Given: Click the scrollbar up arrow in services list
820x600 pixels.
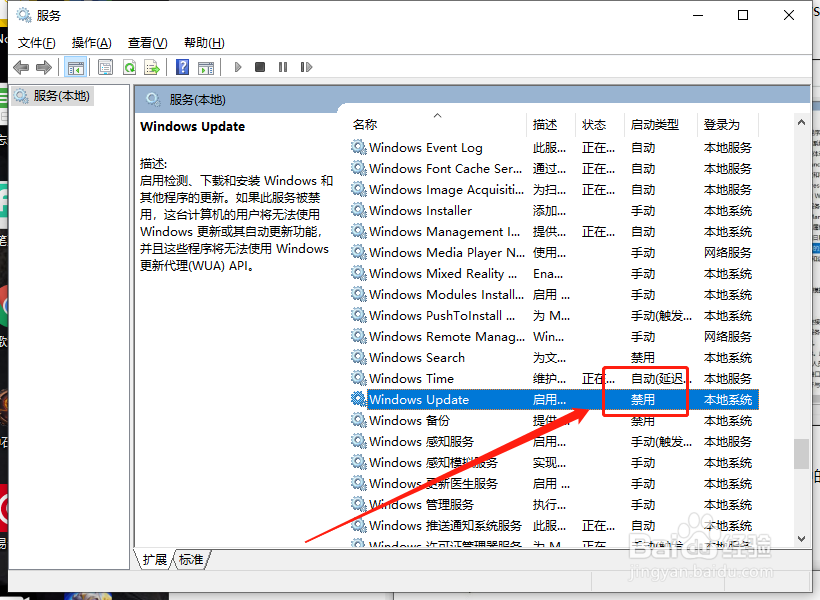Looking at the screenshot, I should (x=801, y=122).
